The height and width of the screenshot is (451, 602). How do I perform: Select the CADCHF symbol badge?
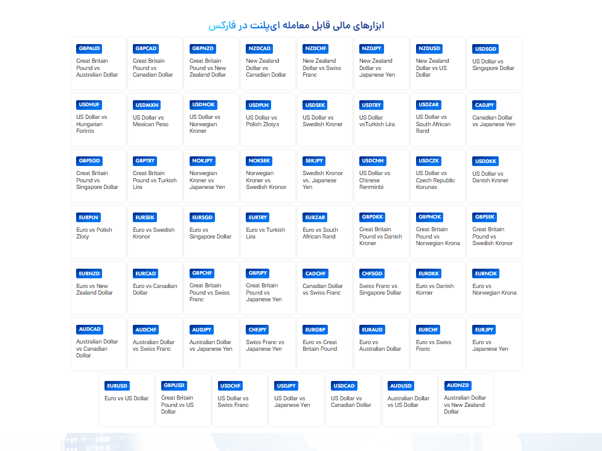pyautogui.click(x=315, y=273)
